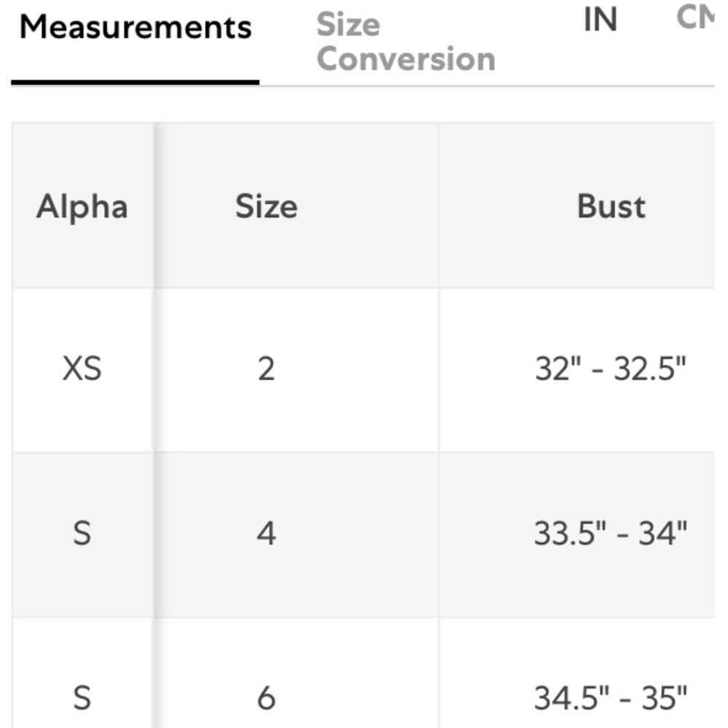Select the size 6 cell
Screen dimensions: 728x728
tap(266, 698)
